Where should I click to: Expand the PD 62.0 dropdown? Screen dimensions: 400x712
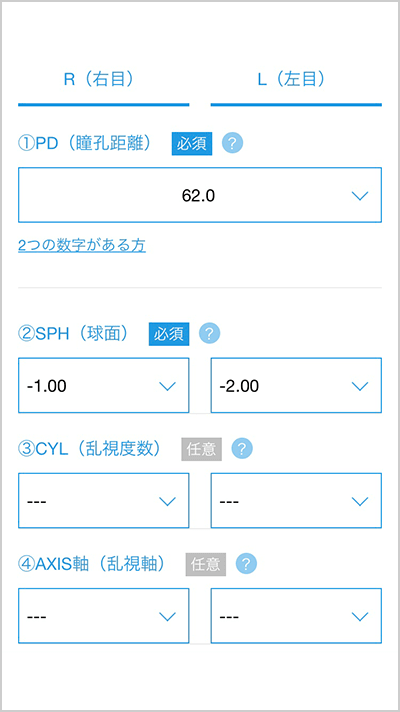pos(200,195)
